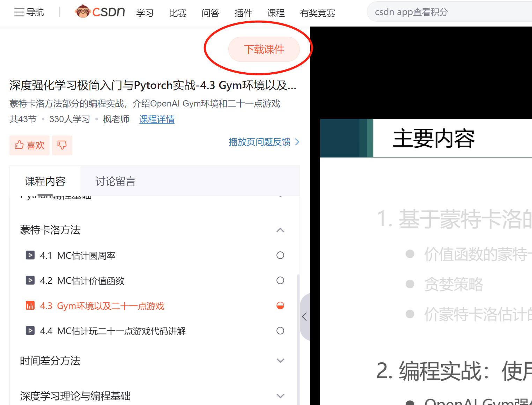Collapse the 蒙特卡洛方法 section
Image resolution: width=532 pixels, height=405 pixels.
click(x=280, y=230)
